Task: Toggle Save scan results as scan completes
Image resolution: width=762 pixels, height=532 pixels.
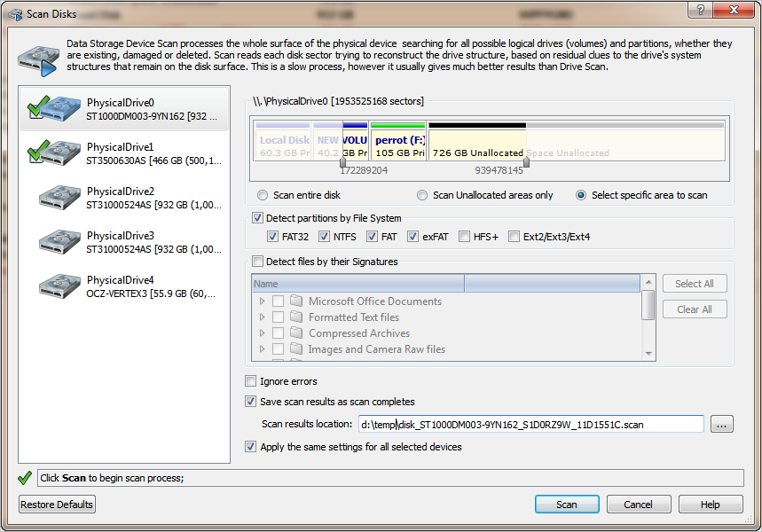Action: coord(250,402)
